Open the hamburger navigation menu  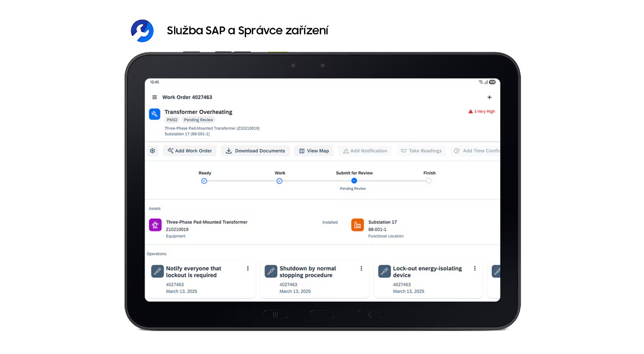[154, 97]
